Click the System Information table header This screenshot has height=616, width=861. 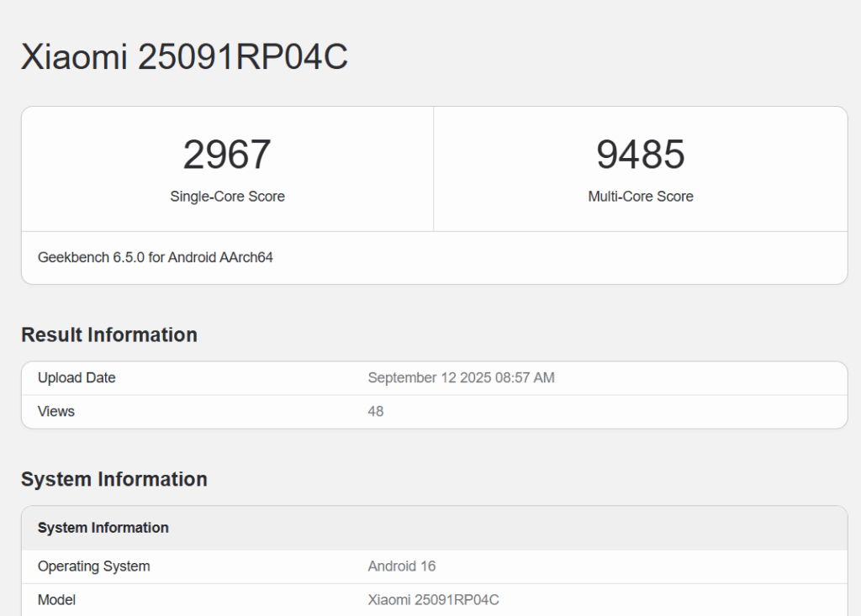[x=103, y=527]
